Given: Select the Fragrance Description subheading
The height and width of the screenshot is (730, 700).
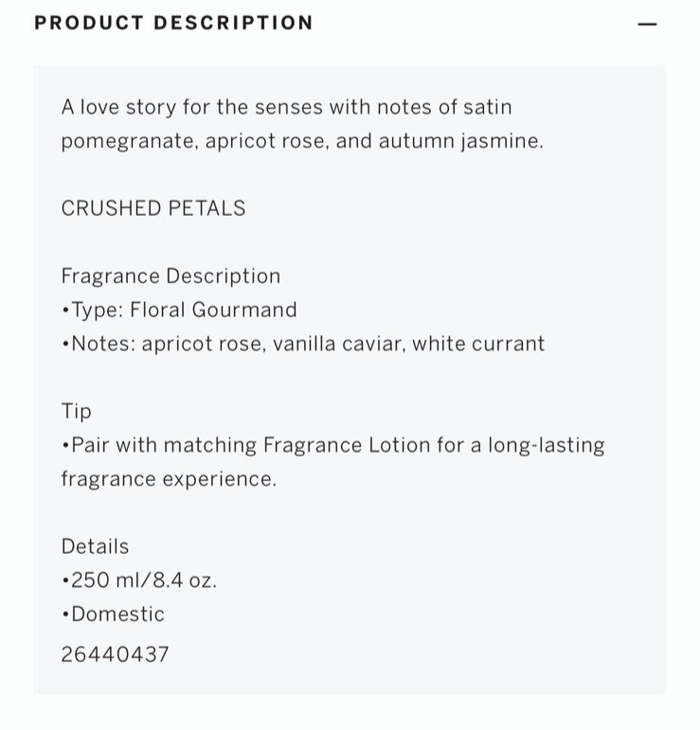Looking at the screenshot, I should [171, 276].
